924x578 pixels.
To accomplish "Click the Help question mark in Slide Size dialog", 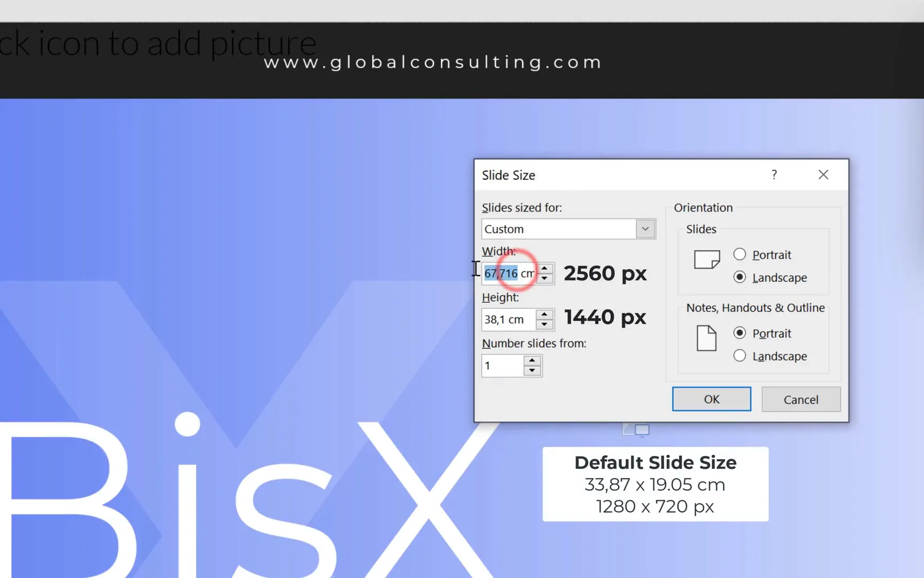I will (x=774, y=174).
